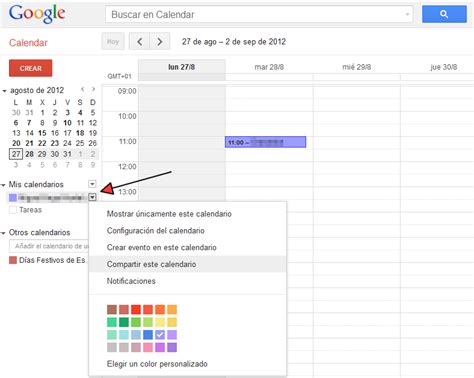Click the Google logo

tap(37, 14)
